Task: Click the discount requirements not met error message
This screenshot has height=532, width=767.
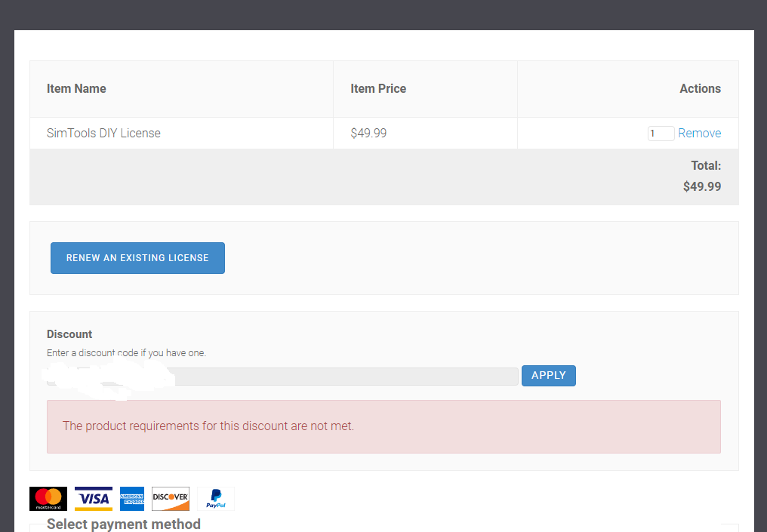Action: coord(383,426)
